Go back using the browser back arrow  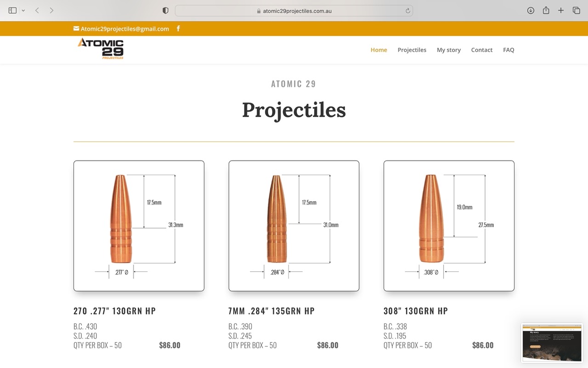point(37,10)
